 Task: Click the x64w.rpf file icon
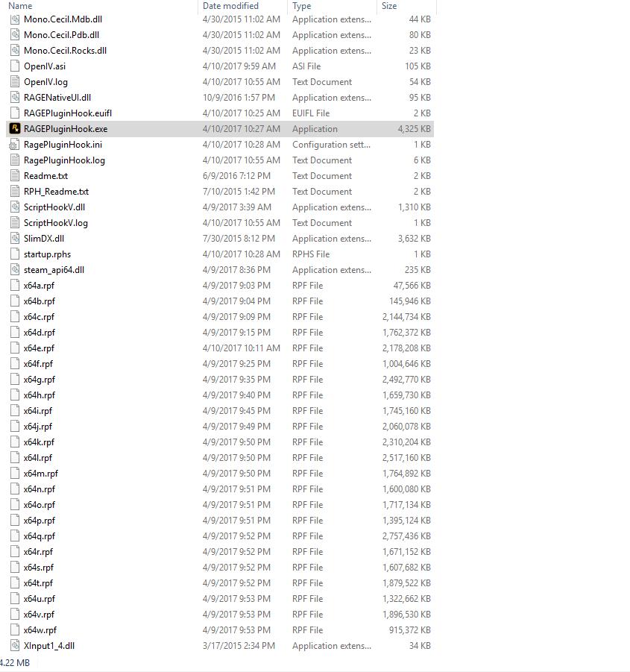point(15,630)
